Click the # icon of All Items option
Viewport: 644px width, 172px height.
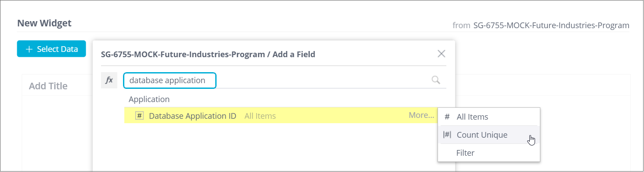(447, 117)
